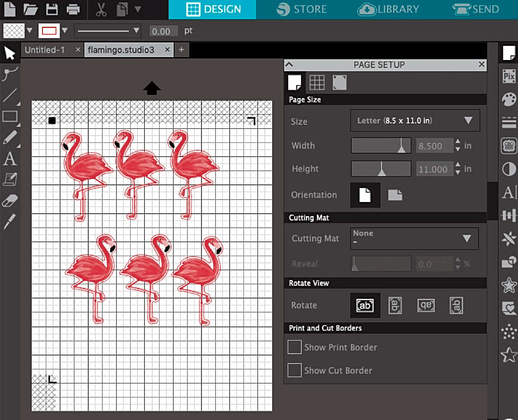Click the Height slider
Screen dimensions: 518x420
coord(381,169)
